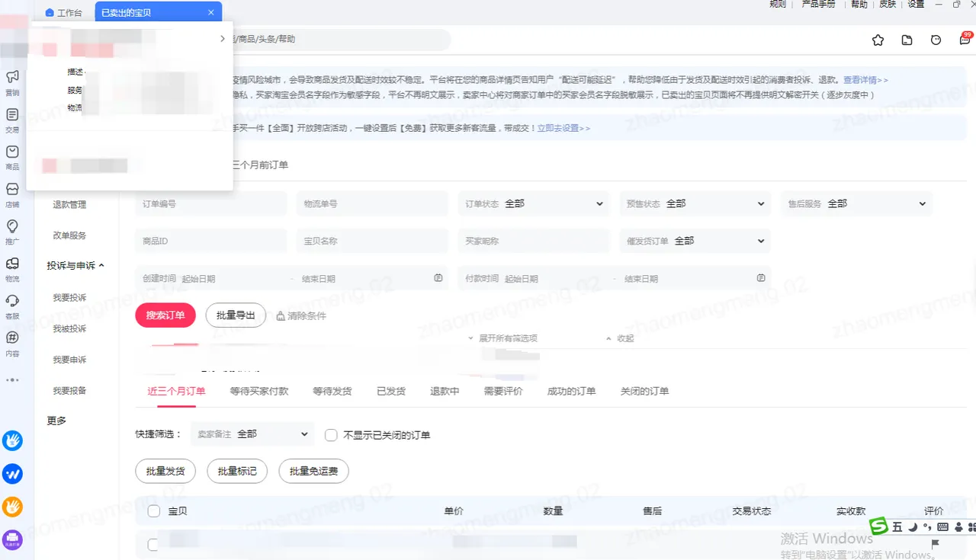Open the 设置 menu at the top right

click(916, 5)
